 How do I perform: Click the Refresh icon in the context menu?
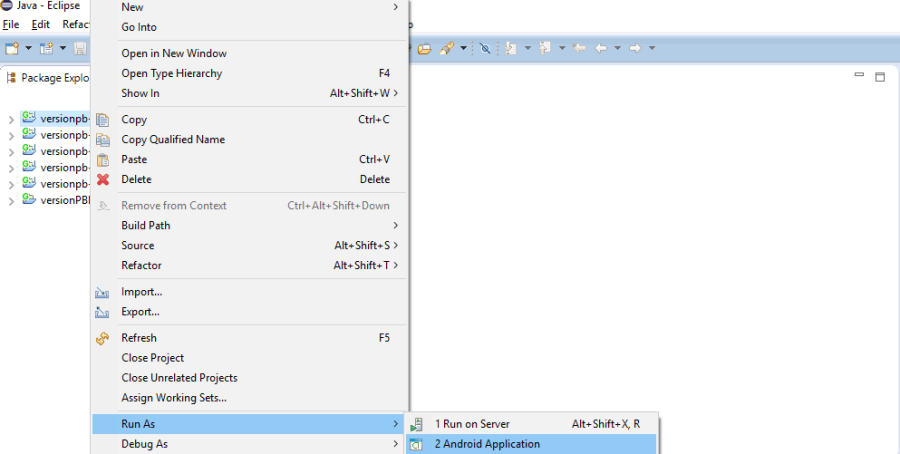click(x=103, y=338)
